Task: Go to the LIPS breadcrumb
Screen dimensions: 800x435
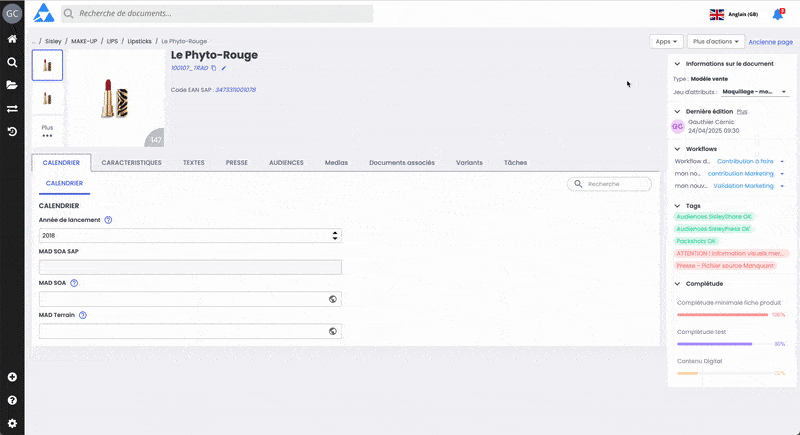Action: pyautogui.click(x=112, y=41)
